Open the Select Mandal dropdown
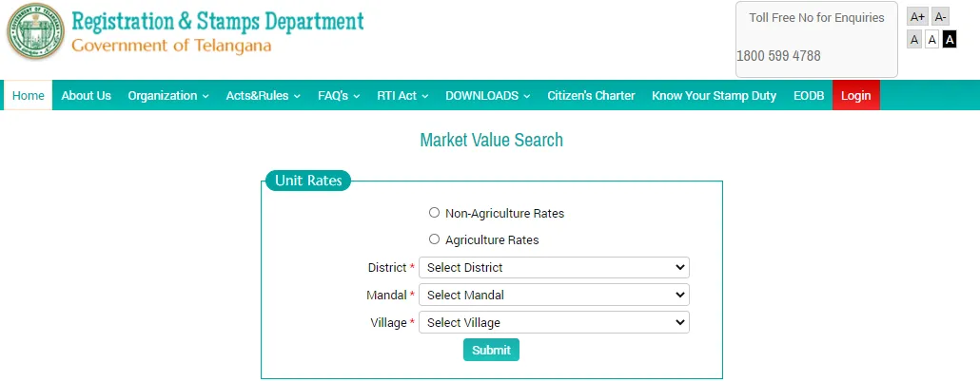The width and height of the screenshot is (980, 382). pyautogui.click(x=554, y=296)
